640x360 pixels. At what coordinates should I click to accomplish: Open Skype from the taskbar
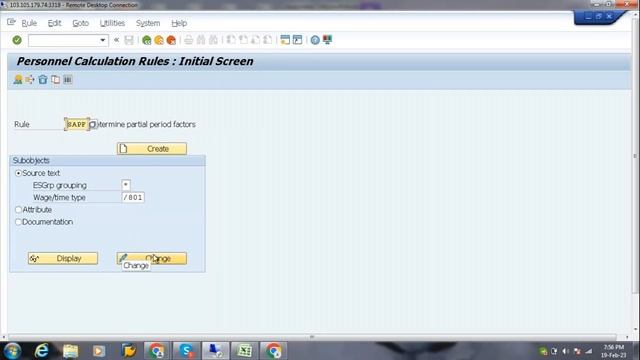click(x=186, y=351)
